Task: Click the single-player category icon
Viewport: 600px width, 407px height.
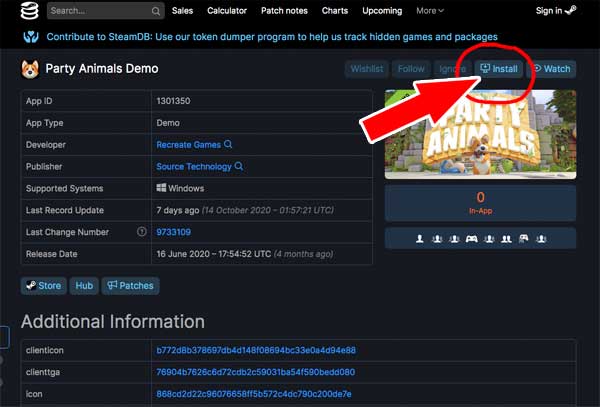Action: 420,239
